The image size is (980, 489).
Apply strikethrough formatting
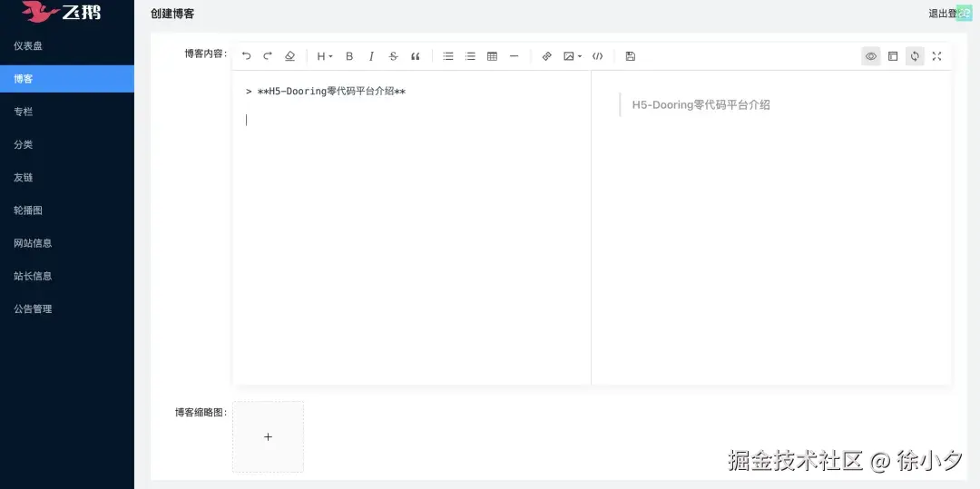393,56
